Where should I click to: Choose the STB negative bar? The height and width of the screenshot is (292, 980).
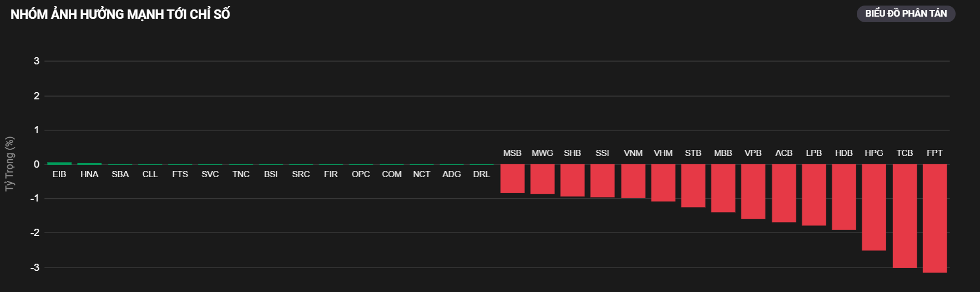(x=693, y=186)
